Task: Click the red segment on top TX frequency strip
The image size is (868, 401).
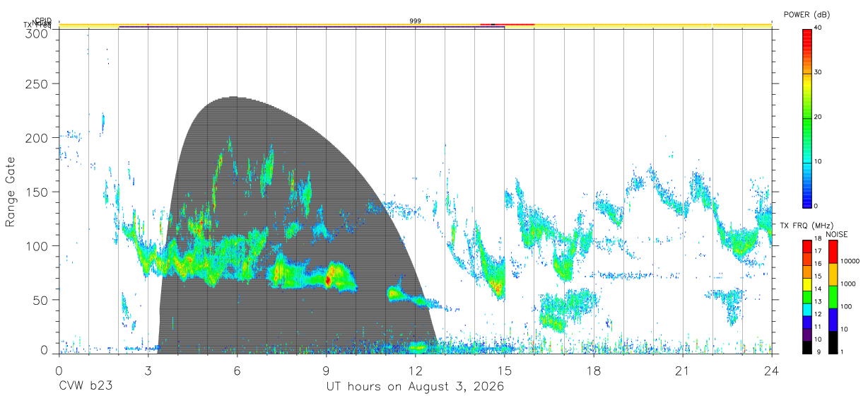Action: coord(508,25)
